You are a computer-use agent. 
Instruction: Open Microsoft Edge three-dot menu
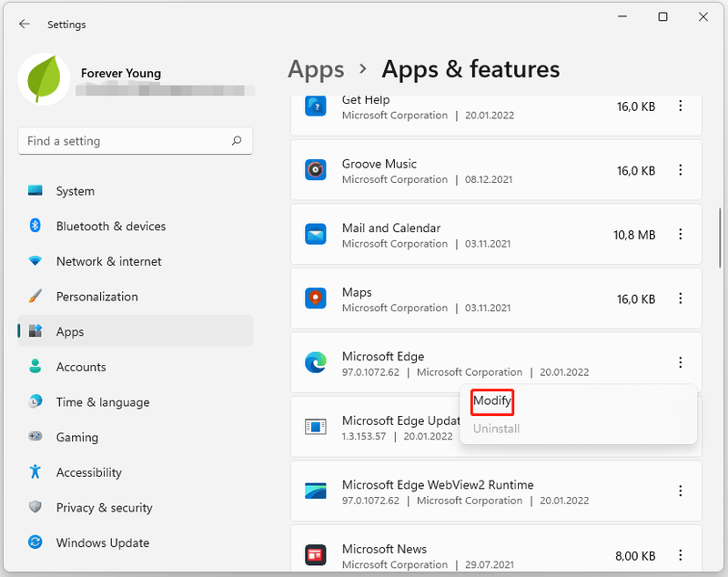pyautogui.click(x=680, y=362)
